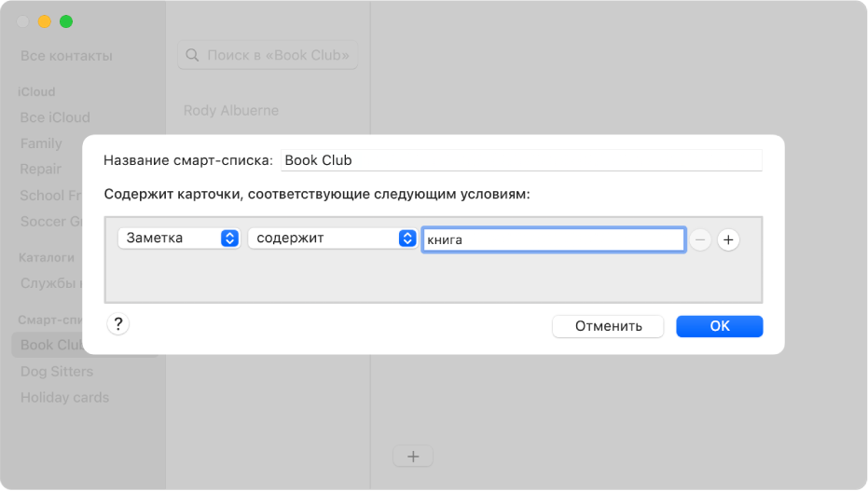Click the search field in Book Club
The image size is (868, 491).
(x=277, y=56)
